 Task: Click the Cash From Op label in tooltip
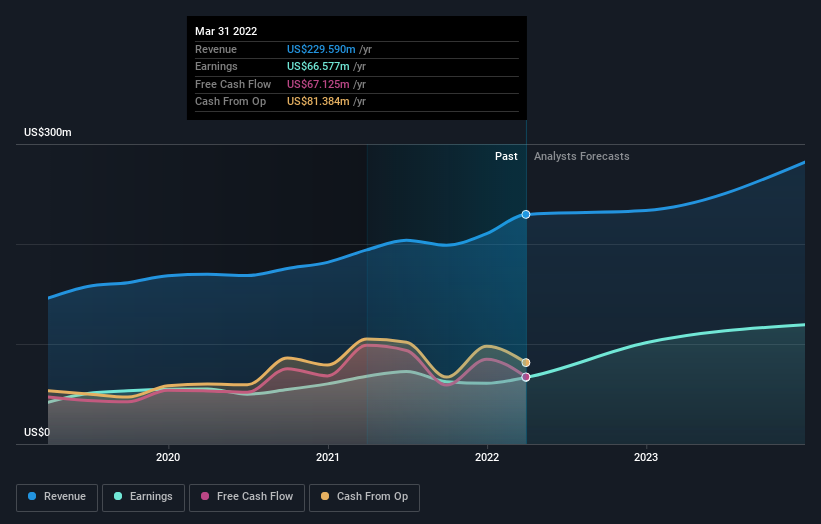click(x=230, y=102)
